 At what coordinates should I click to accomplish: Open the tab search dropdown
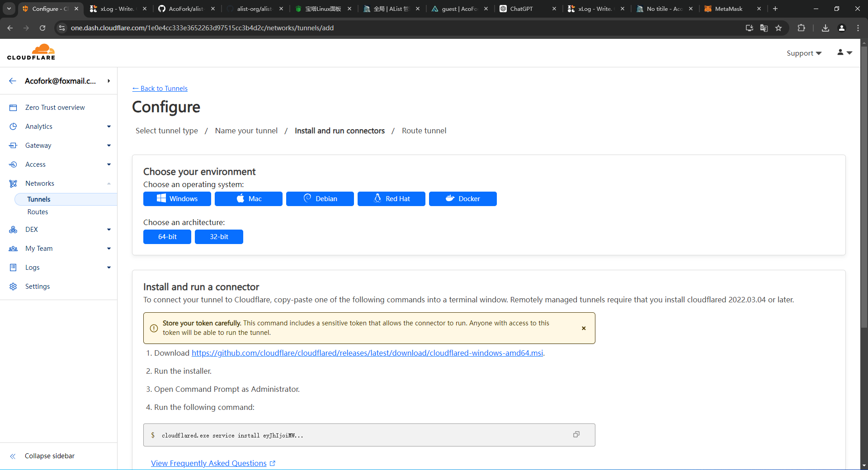pyautogui.click(x=9, y=9)
